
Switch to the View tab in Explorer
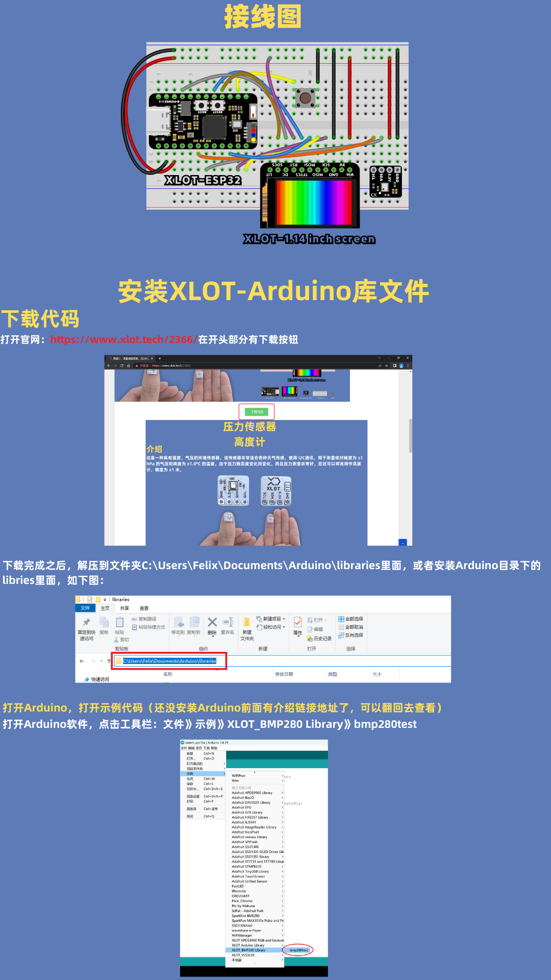(144, 608)
